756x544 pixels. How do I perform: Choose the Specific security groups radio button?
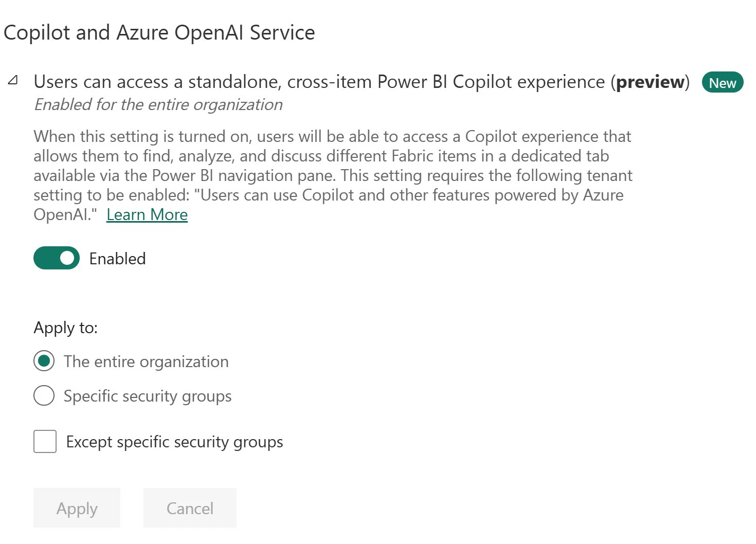click(44, 396)
